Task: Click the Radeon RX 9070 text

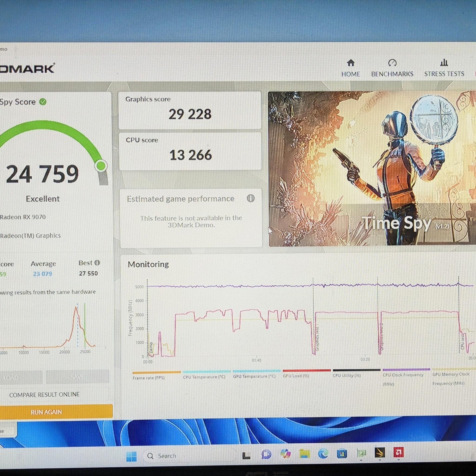Action: pos(23,217)
